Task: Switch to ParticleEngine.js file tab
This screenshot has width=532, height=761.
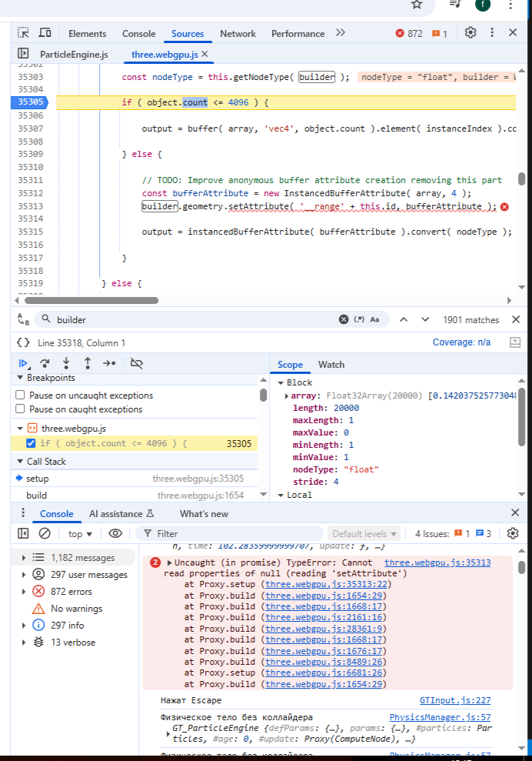Action: (74, 55)
